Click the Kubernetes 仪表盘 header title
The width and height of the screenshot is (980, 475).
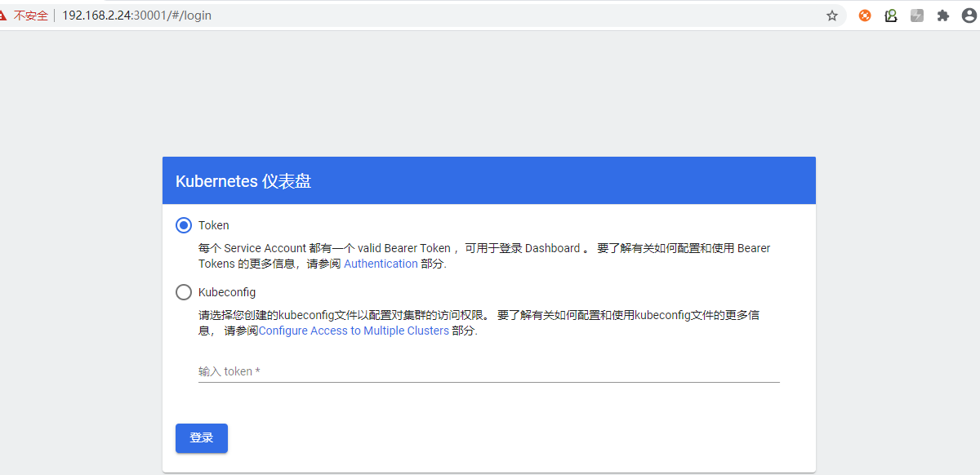coord(243,181)
